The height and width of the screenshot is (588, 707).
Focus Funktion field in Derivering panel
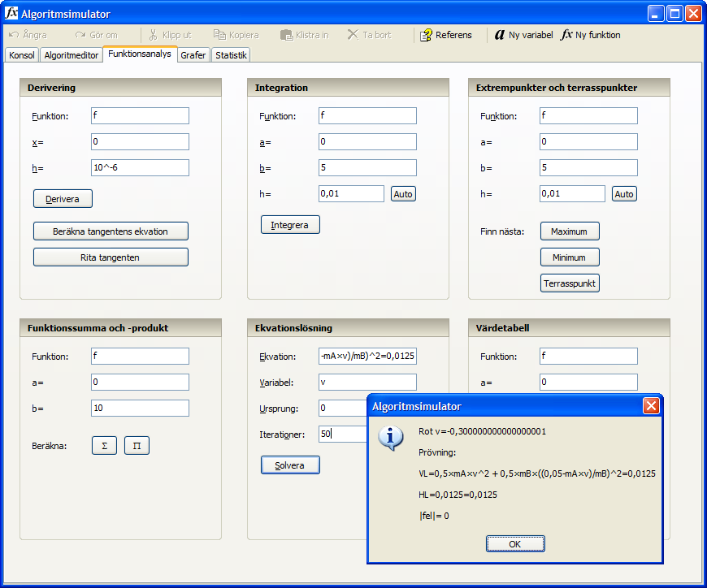tap(141, 116)
